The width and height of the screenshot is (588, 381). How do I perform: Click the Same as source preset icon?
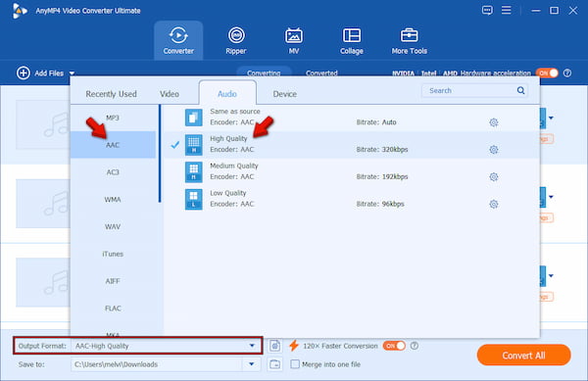(x=193, y=118)
